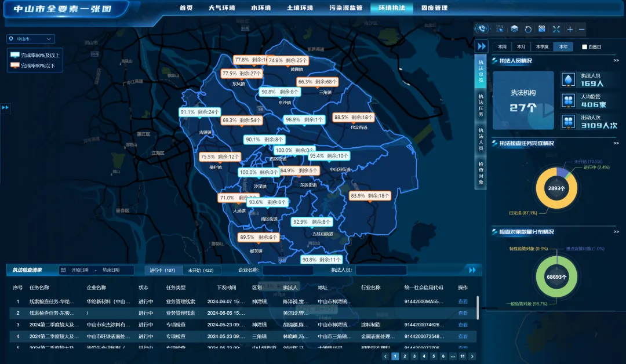This screenshot has width=626, height=364.
Task: Open the 中山市 region dropdown
Action: pos(31,39)
